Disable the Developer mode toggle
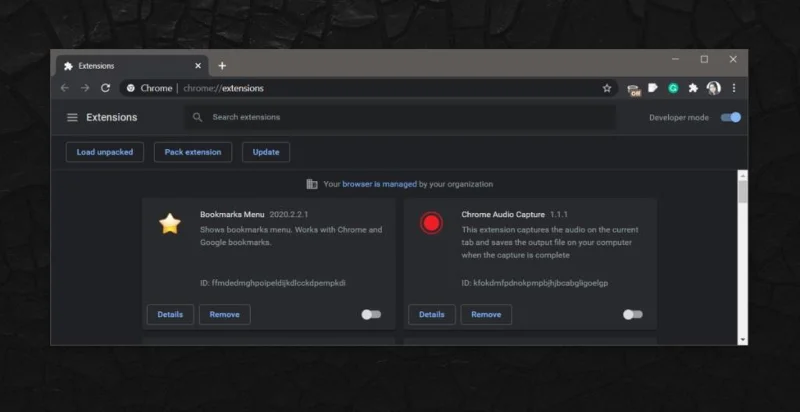Viewport: 800px width, 412px height. 731,117
